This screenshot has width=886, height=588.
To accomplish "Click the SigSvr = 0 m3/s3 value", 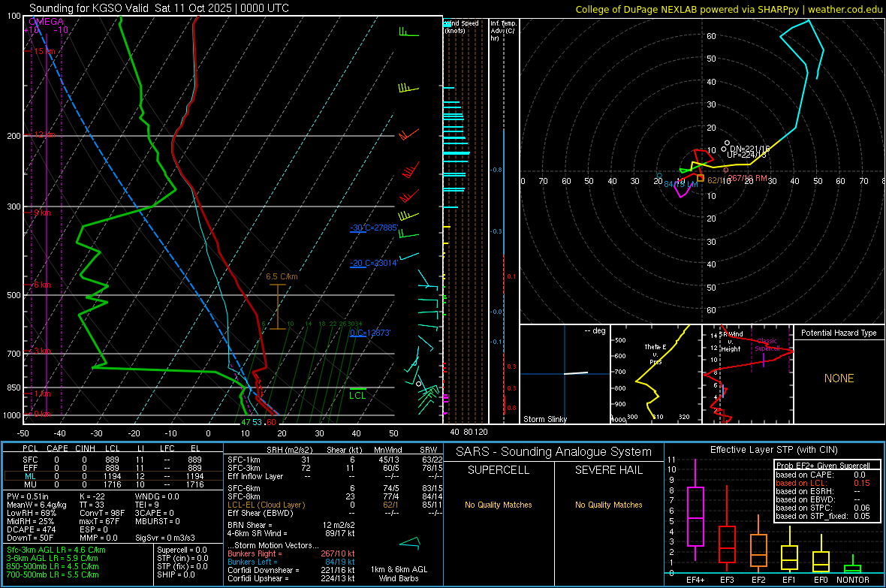I will [x=165, y=538].
